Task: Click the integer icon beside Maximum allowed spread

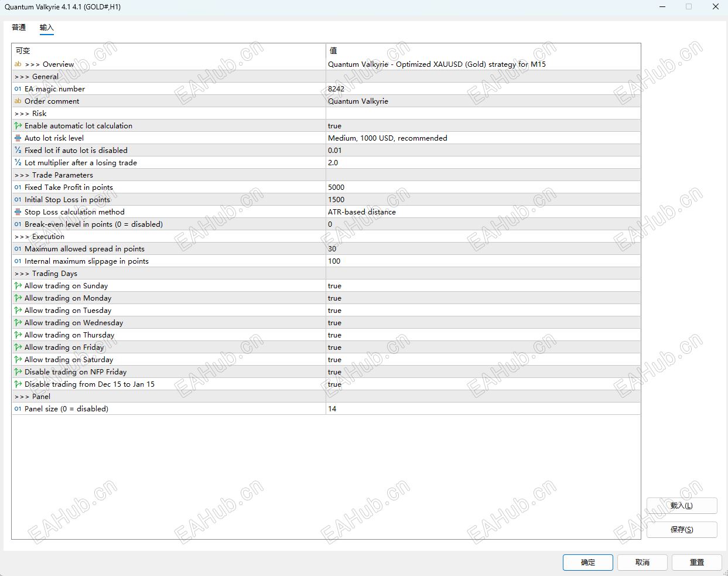Action: [x=18, y=249]
